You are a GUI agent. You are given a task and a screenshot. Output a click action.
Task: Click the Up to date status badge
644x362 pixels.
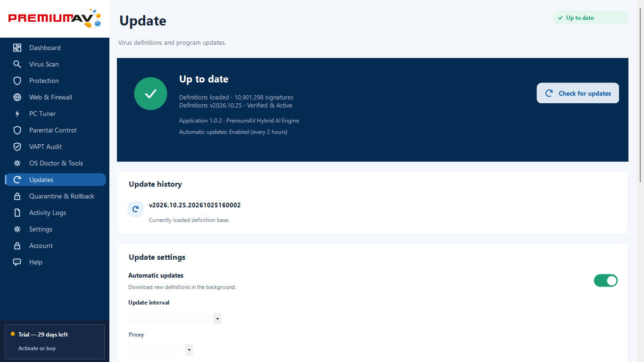(x=590, y=18)
